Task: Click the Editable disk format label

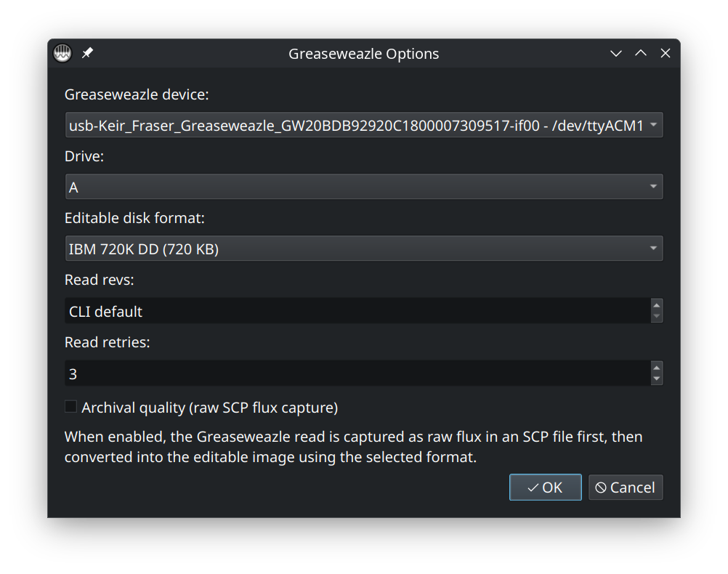Action: pos(134,218)
